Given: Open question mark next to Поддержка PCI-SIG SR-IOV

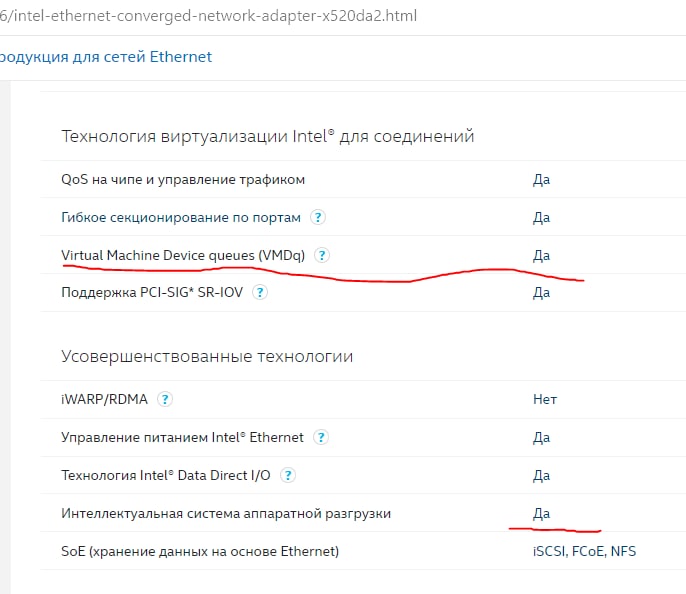Looking at the screenshot, I should (260, 292).
